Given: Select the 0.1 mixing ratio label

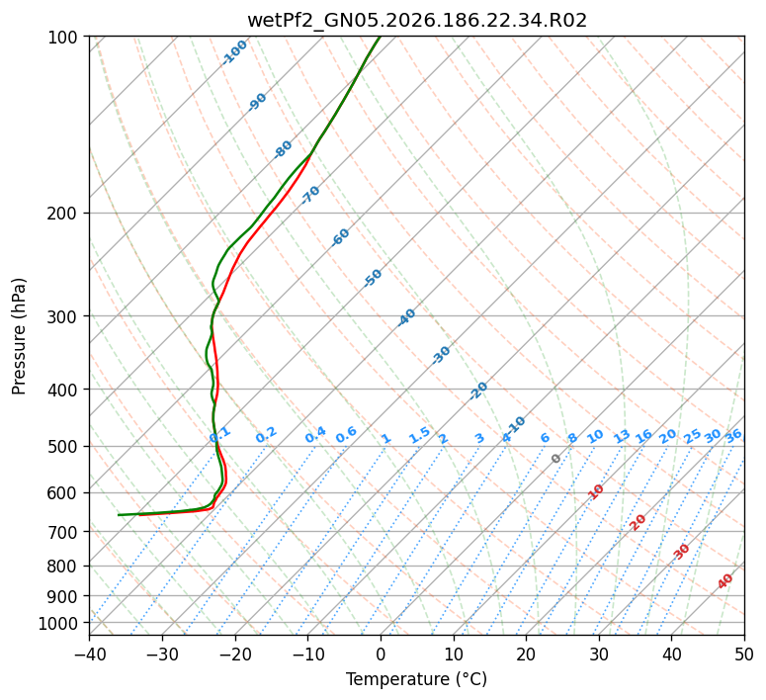Looking at the screenshot, I should point(219,434).
